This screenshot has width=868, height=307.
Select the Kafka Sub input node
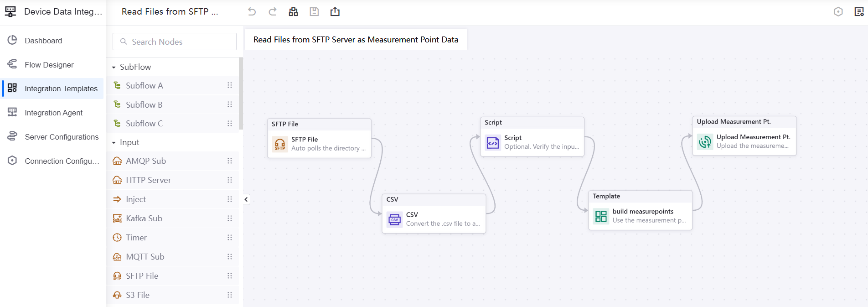144,219
